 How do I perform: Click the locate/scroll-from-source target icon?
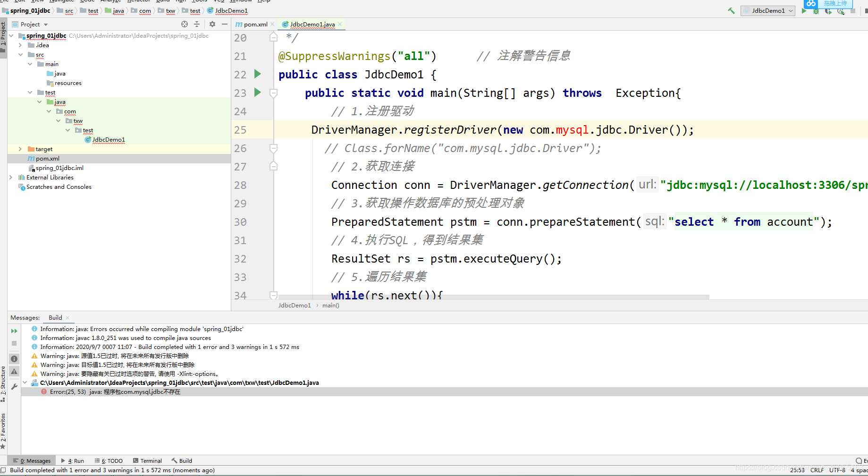coord(185,24)
